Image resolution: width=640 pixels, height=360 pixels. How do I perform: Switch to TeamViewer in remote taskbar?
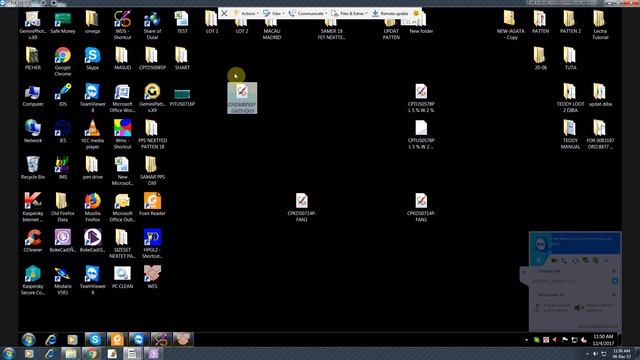coord(139,340)
